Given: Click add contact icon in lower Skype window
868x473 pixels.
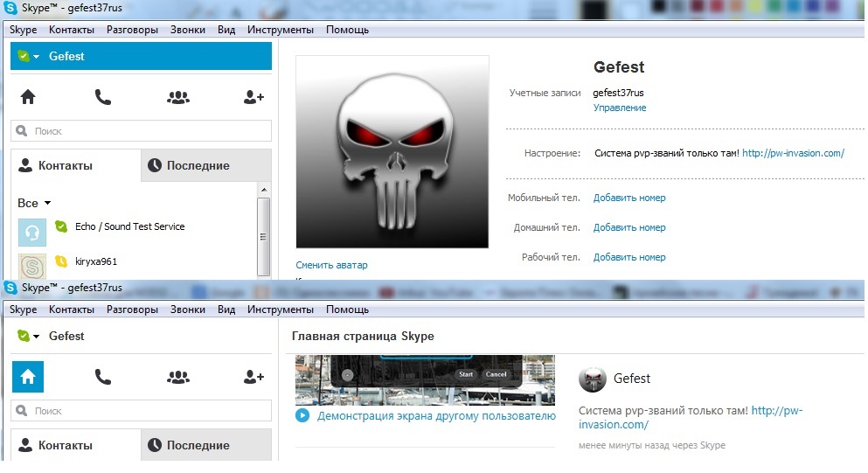Looking at the screenshot, I should tap(253, 377).
